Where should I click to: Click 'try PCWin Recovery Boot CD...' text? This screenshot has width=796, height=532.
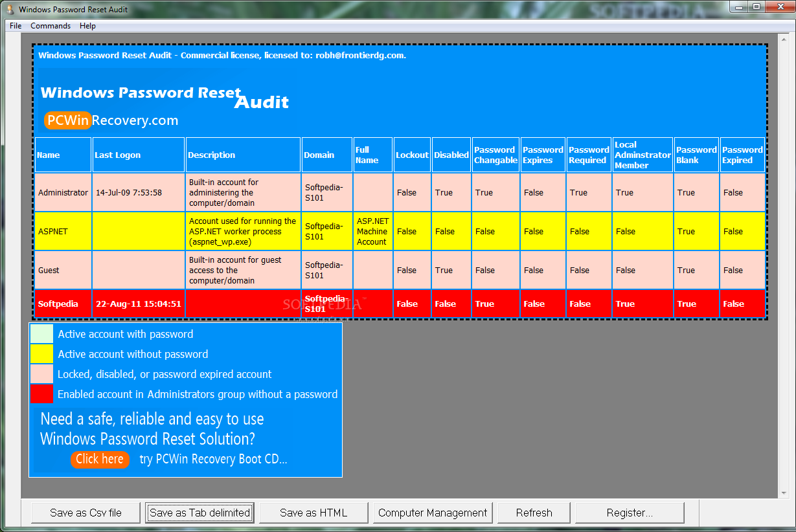pos(213,460)
